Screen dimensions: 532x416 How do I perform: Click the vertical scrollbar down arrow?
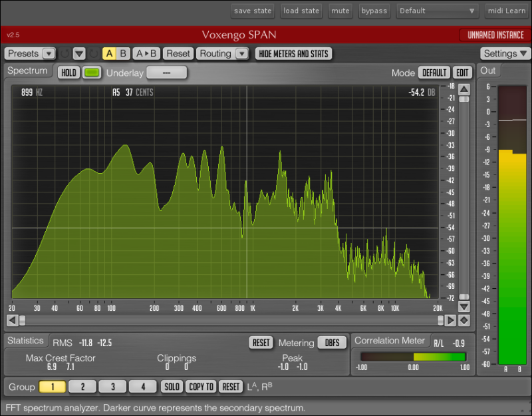(x=464, y=307)
